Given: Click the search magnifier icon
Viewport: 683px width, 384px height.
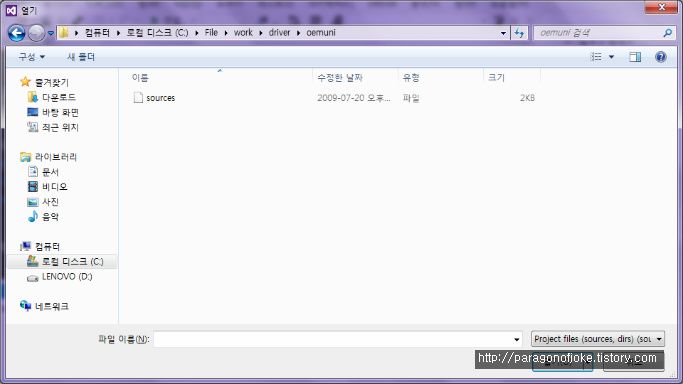Looking at the screenshot, I should tap(667, 33).
